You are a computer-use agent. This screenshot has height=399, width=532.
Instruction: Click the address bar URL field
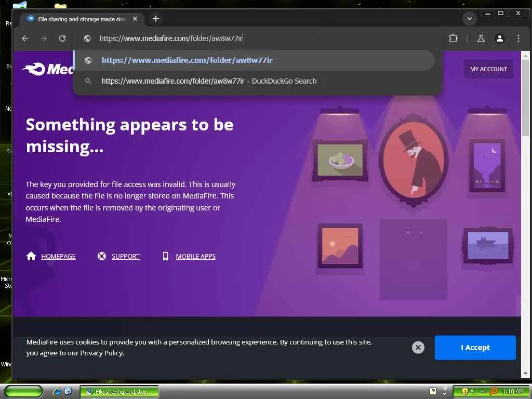(258, 38)
